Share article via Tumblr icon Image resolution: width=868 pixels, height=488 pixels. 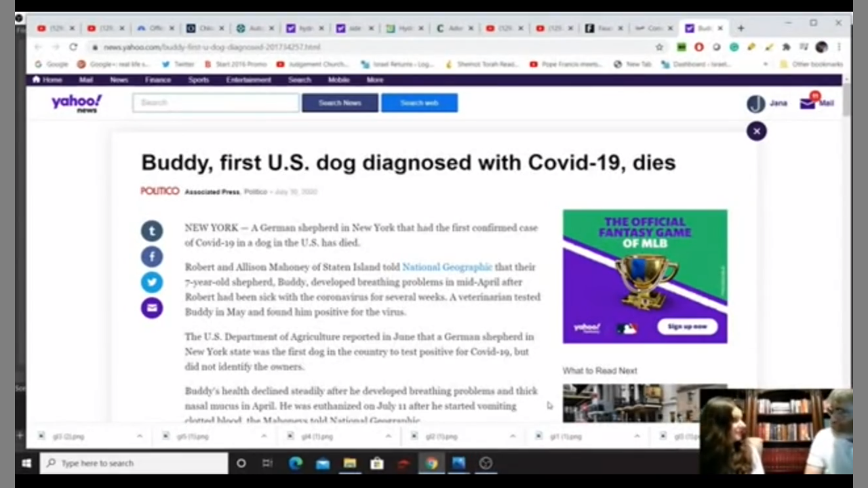pos(152,231)
